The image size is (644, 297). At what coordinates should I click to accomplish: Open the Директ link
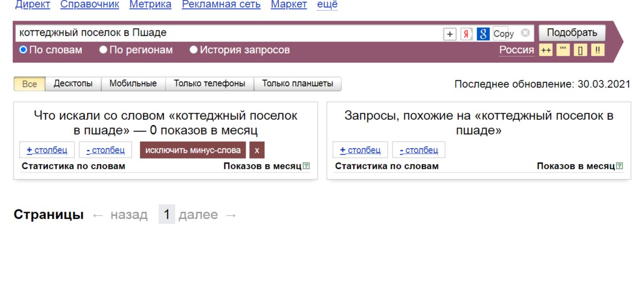(33, 5)
